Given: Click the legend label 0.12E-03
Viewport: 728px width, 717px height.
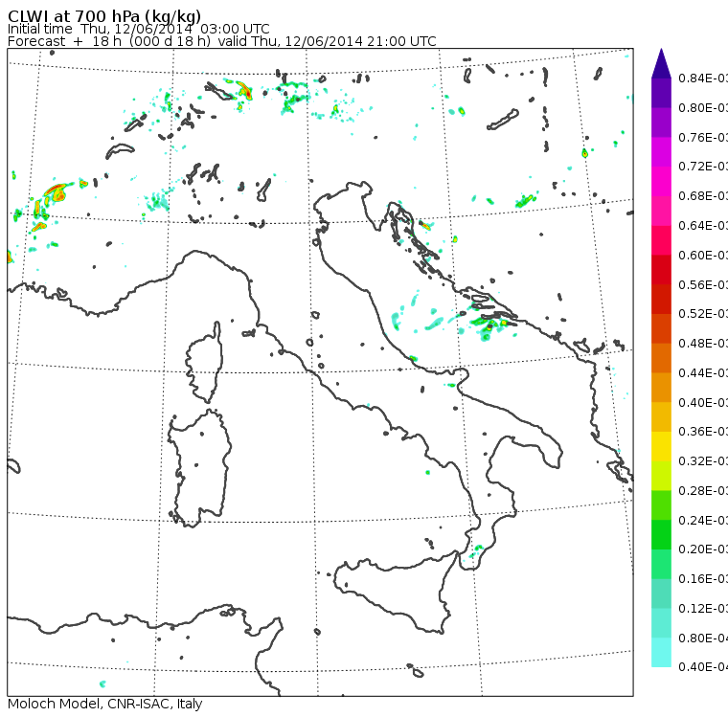Looking at the screenshot, I should pyautogui.click(x=703, y=609).
